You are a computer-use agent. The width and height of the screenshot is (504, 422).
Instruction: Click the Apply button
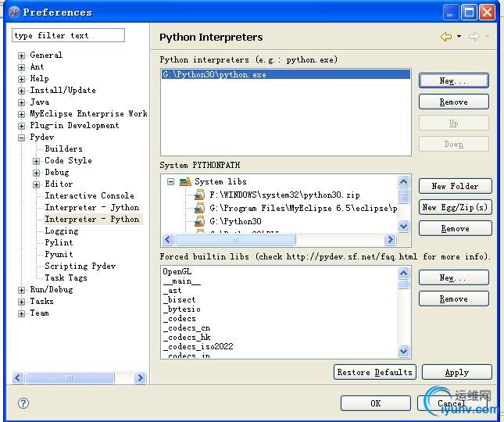[x=456, y=373]
